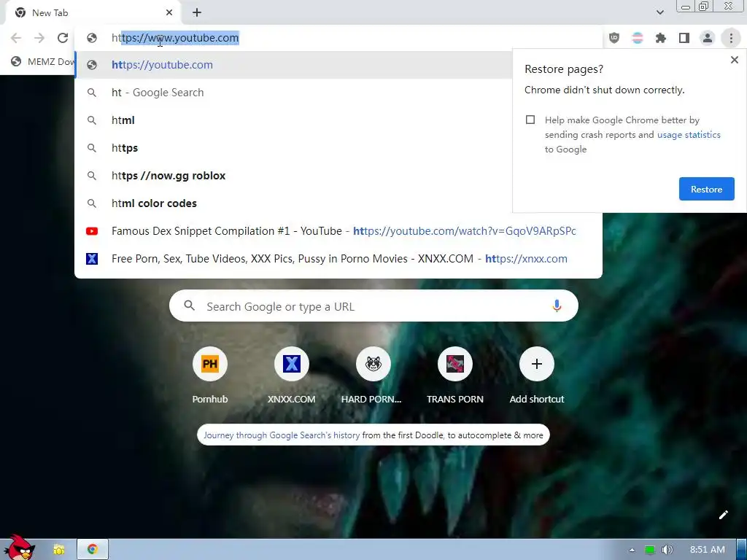
Task: Click the Search Google or type a URL box
Action: (373, 306)
